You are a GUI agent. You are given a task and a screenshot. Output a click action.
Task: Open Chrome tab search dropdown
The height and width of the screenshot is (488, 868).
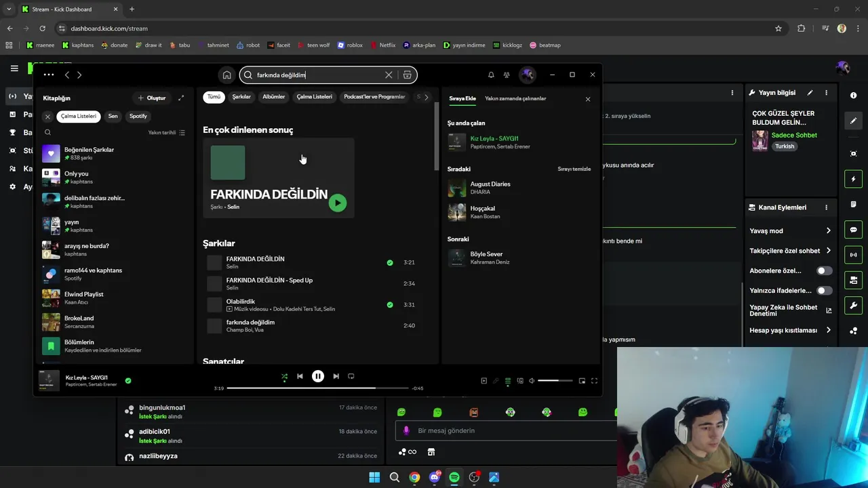9,9
